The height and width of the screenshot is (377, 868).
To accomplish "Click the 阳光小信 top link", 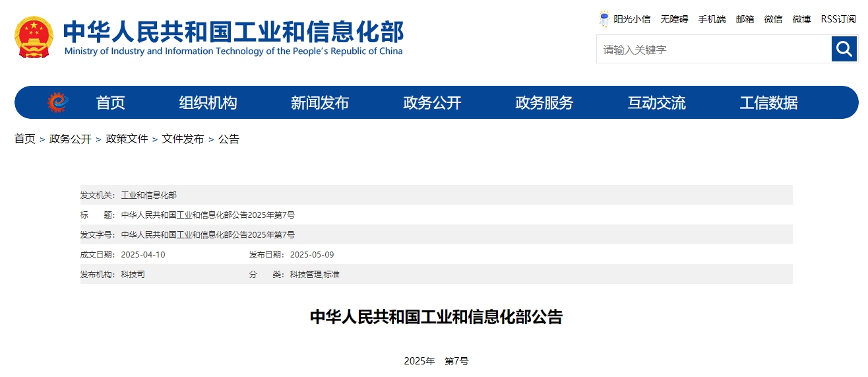I will click(x=632, y=19).
